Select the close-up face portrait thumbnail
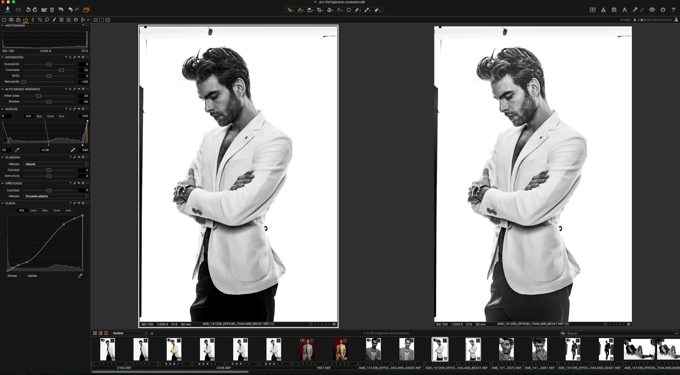 (506, 349)
